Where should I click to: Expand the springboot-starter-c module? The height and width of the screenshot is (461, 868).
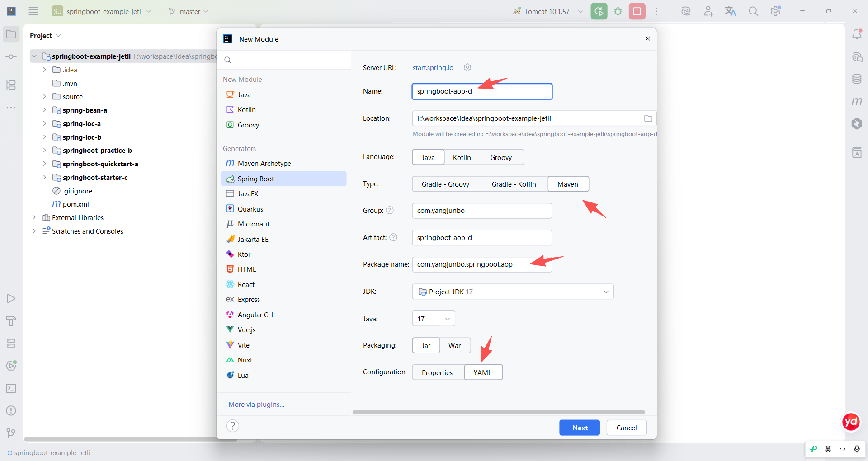pos(44,177)
